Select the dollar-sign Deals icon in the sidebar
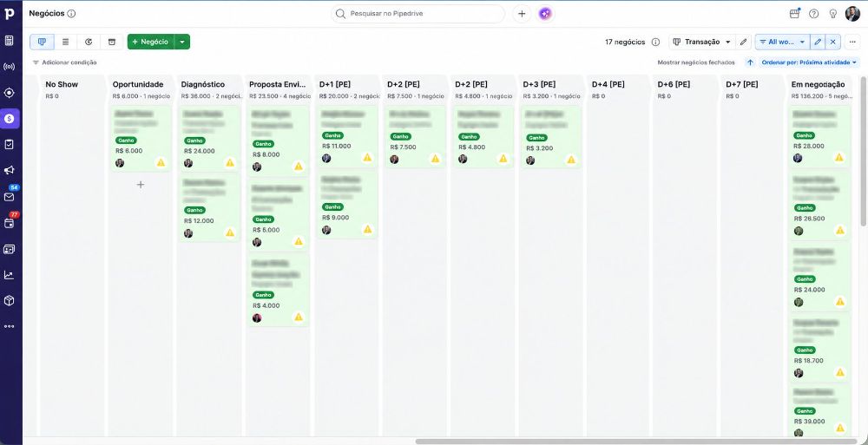The image size is (868, 445). pos(10,119)
